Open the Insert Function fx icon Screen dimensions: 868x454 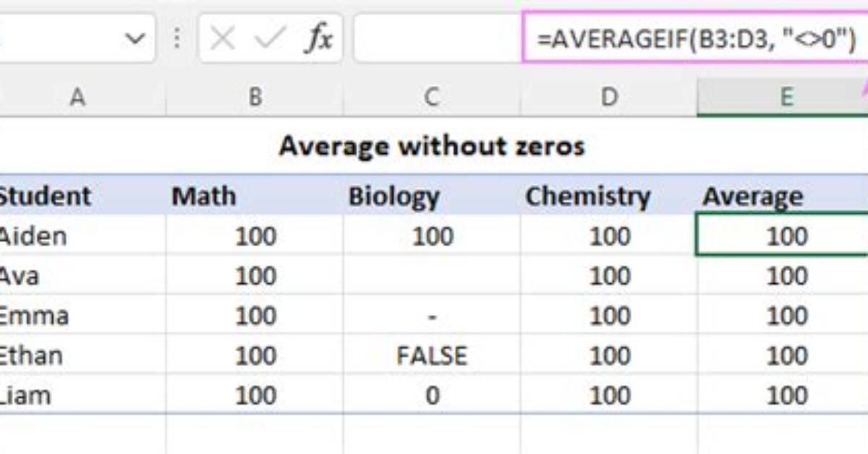318,39
